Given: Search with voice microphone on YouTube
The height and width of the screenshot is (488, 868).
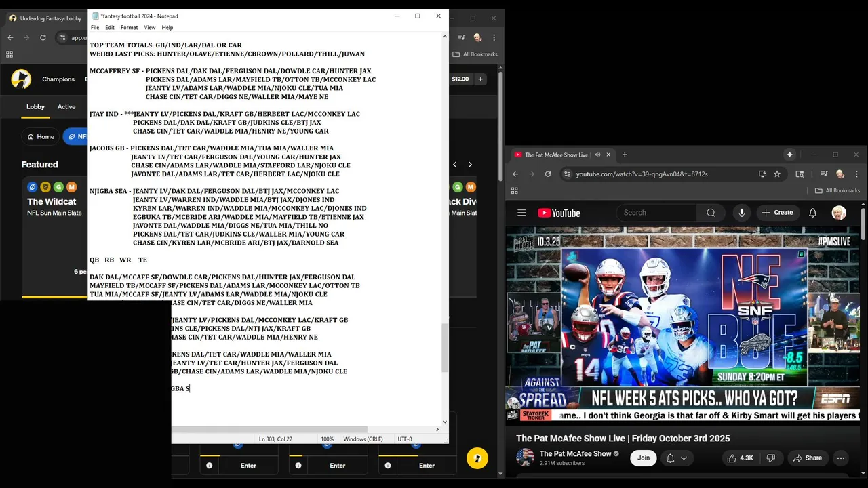Looking at the screenshot, I should (x=741, y=213).
